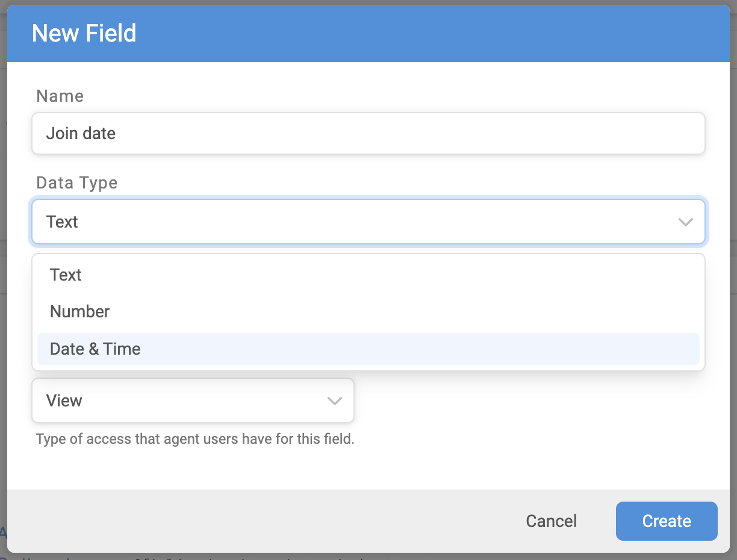Click the chevron arrow on View dropdown
This screenshot has width=737, height=560.
pos(334,401)
